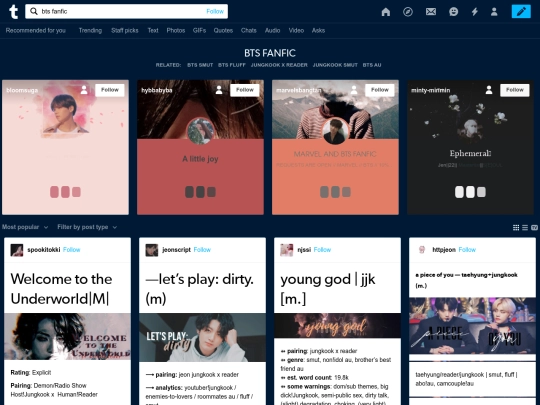Screen dimensions: 540x405
Task: Open the BTS FLUFF related tag
Action: [232, 65]
